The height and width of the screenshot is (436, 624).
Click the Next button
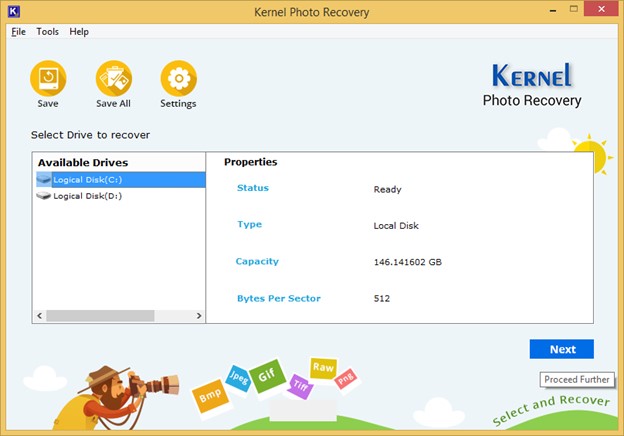coord(562,349)
